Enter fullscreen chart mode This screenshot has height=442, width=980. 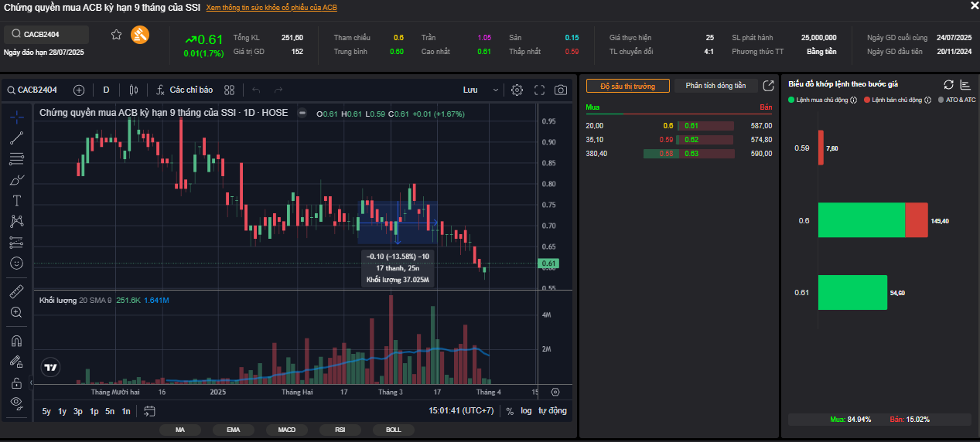(x=540, y=90)
